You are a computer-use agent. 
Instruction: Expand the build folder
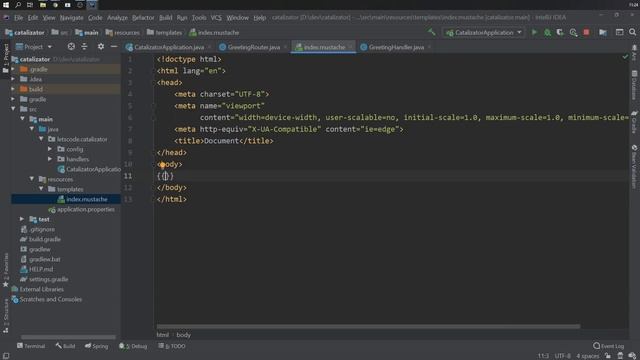point(13,89)
